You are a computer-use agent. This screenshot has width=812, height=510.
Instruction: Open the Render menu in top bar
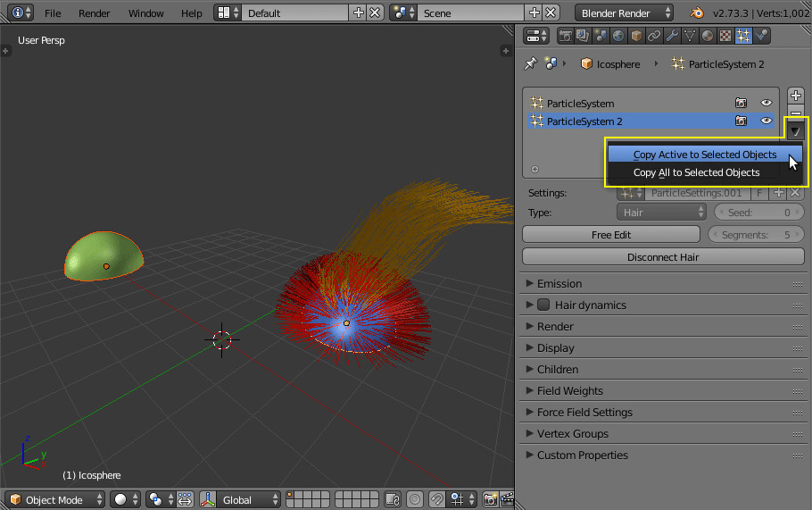point(95,13)
